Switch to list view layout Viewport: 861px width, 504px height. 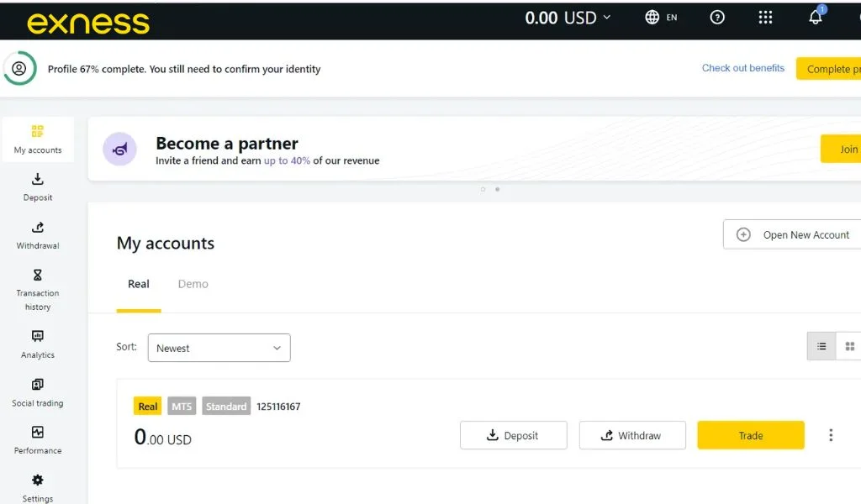[x=821, y=346]
